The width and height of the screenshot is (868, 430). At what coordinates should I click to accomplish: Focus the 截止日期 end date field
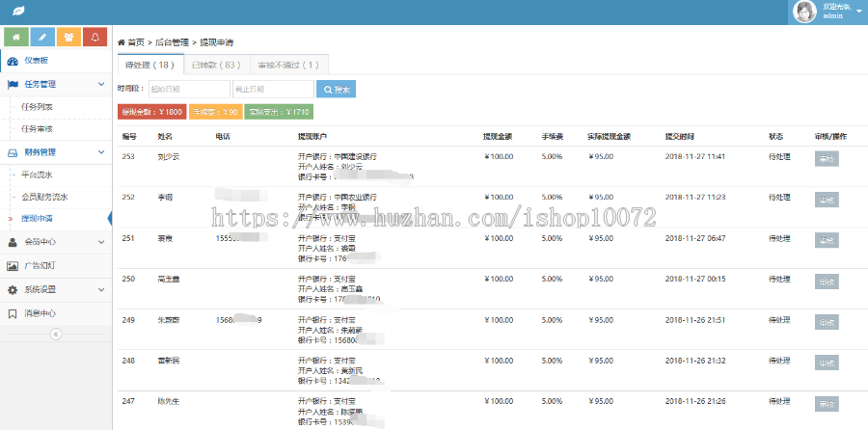[x=273, y=89]
